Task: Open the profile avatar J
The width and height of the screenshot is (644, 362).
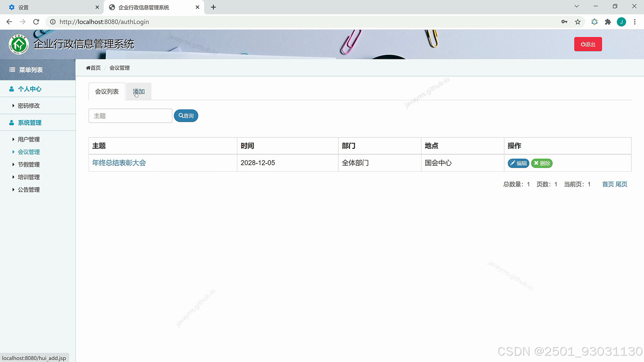Action: click(621, 22)
